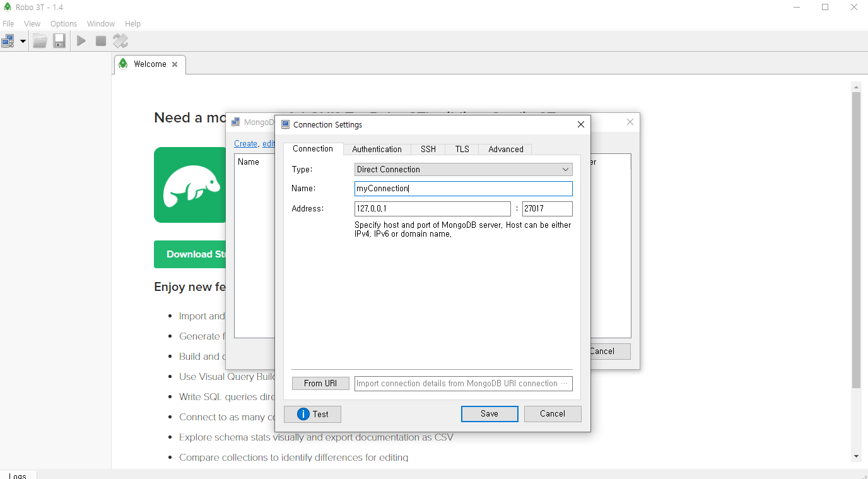Select the Welcome tab
The height and width of the screenshot is (479, 868).
(x=150, y=64)
